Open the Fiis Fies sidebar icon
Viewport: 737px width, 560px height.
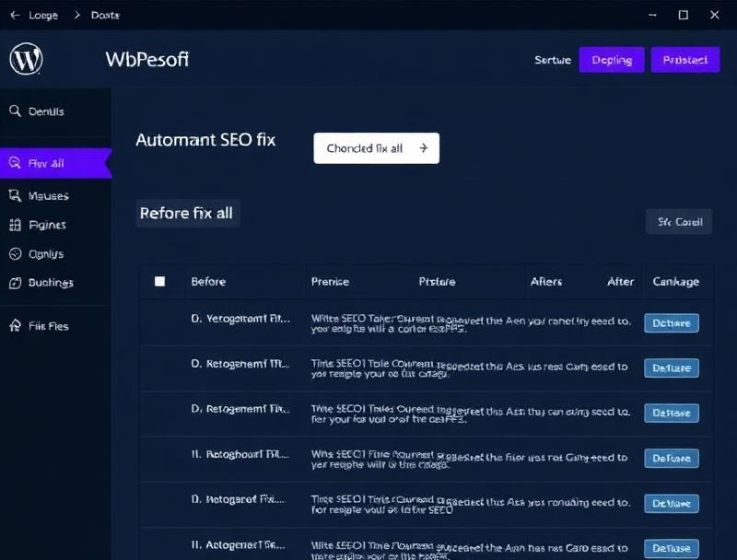(x=15, y=326)
